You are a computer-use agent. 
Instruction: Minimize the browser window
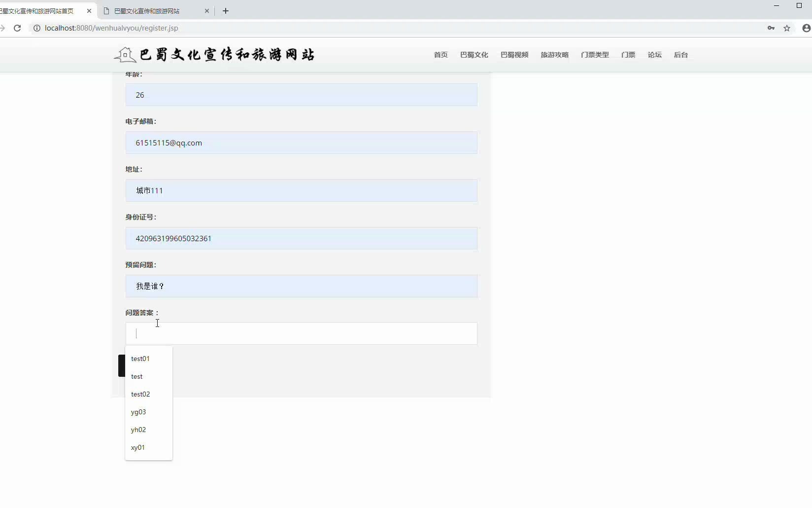click(777, 5)
